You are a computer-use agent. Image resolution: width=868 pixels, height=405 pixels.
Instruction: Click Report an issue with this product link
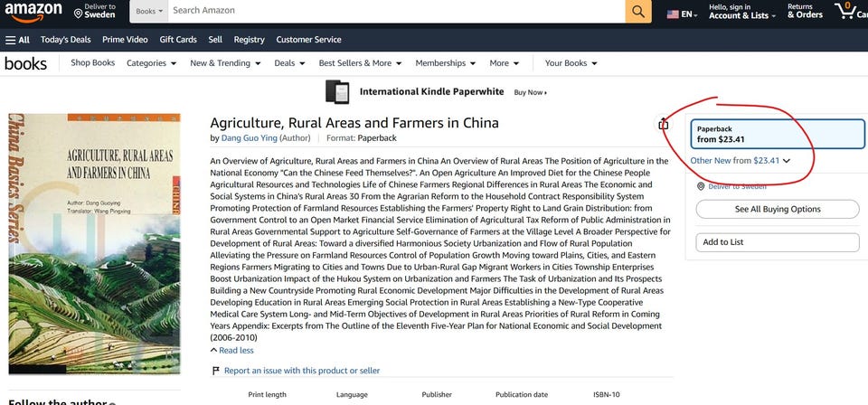click(302, 371)
